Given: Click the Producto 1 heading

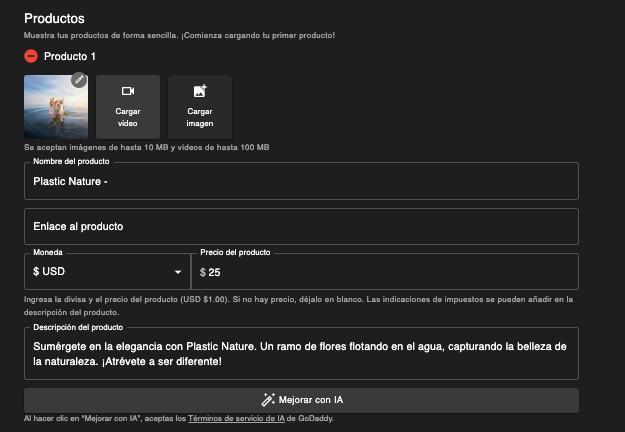Looking at the screenshot, I should pos(70,57).
